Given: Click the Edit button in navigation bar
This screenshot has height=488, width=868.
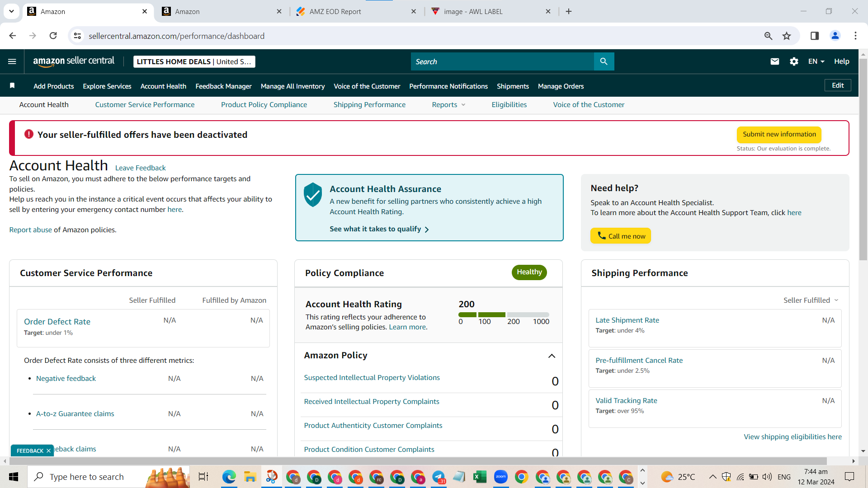Looking at the screenshot, I should click(x=838, y=85).
